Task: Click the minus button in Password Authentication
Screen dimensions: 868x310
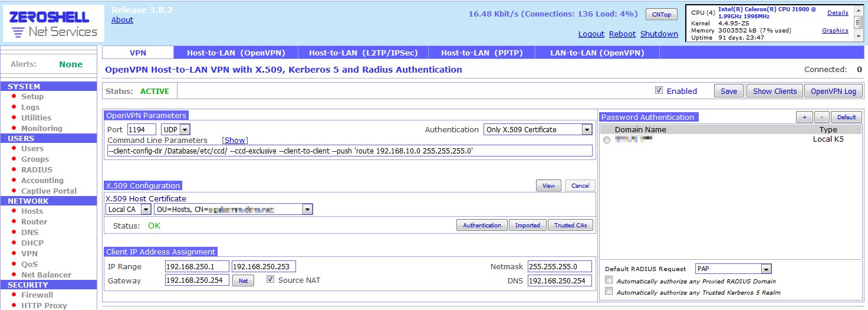Action: pos(822,117)
